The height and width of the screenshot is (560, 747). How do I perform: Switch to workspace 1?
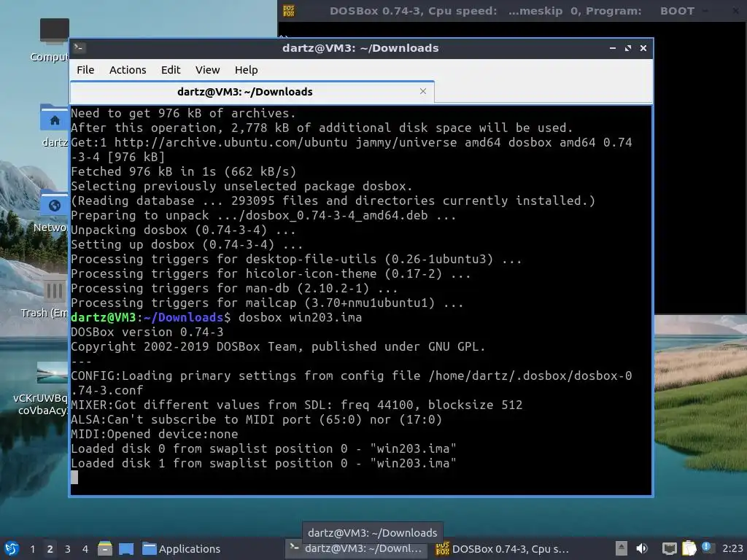(32, 549)
